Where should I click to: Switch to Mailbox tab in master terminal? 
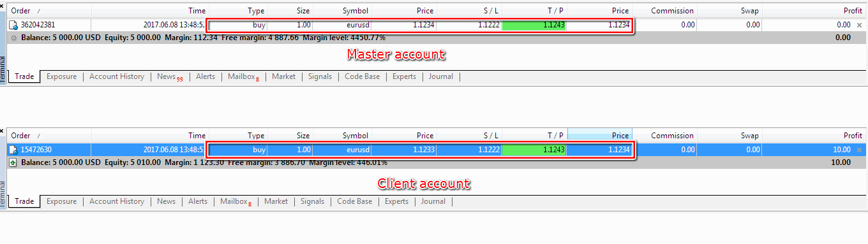[x=243, y=76]
